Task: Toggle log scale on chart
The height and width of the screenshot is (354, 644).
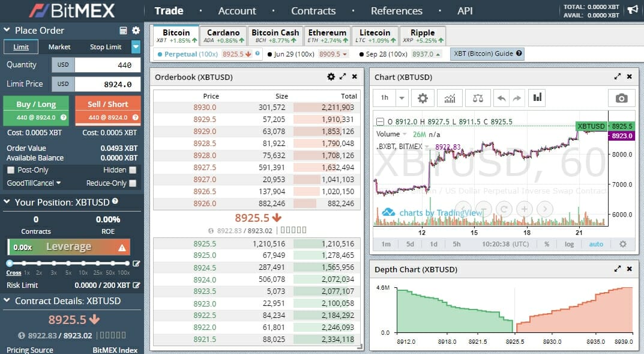Action: click(569, 244)
